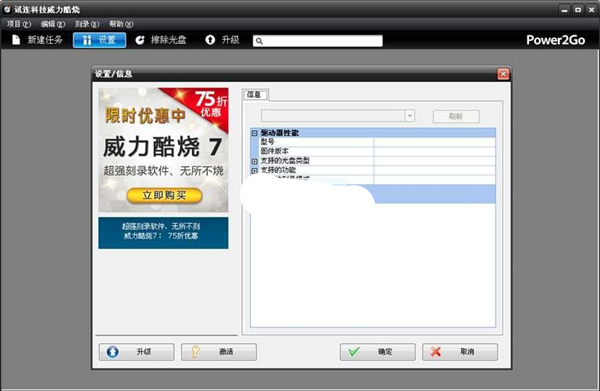Minimize the main Power2Go window

[x=564, y=10]
